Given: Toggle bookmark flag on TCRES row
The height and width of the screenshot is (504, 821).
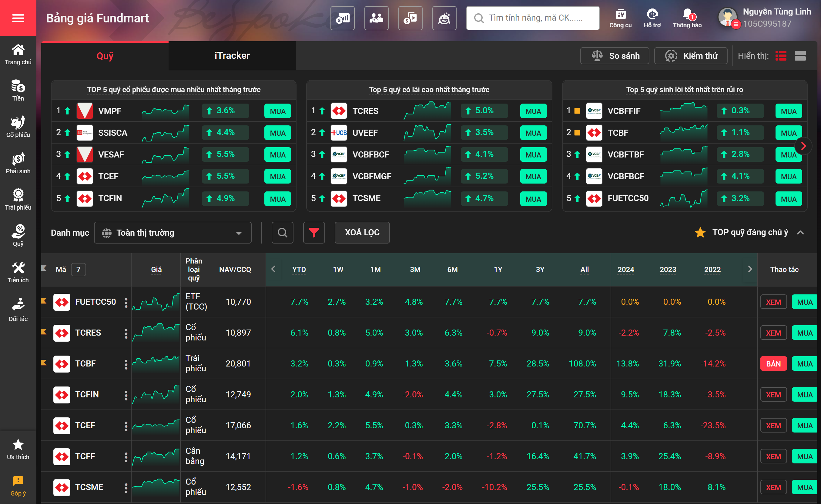Looking at the screenshot, I should [44, 332].
